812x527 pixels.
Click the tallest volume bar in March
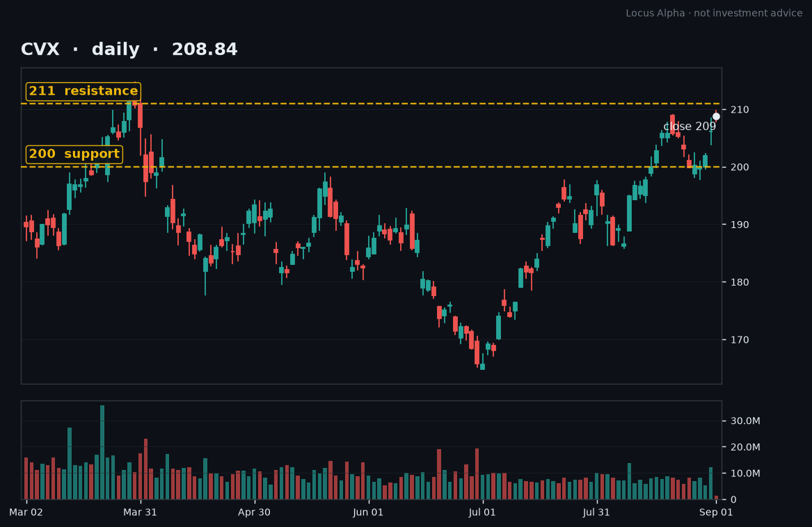(x=102, y=453)
